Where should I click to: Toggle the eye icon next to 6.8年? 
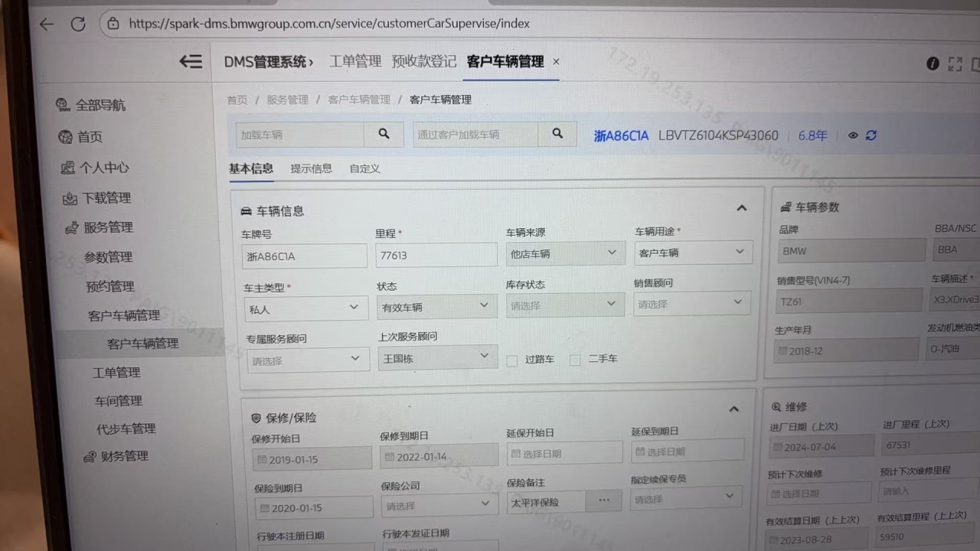[853, 135]
